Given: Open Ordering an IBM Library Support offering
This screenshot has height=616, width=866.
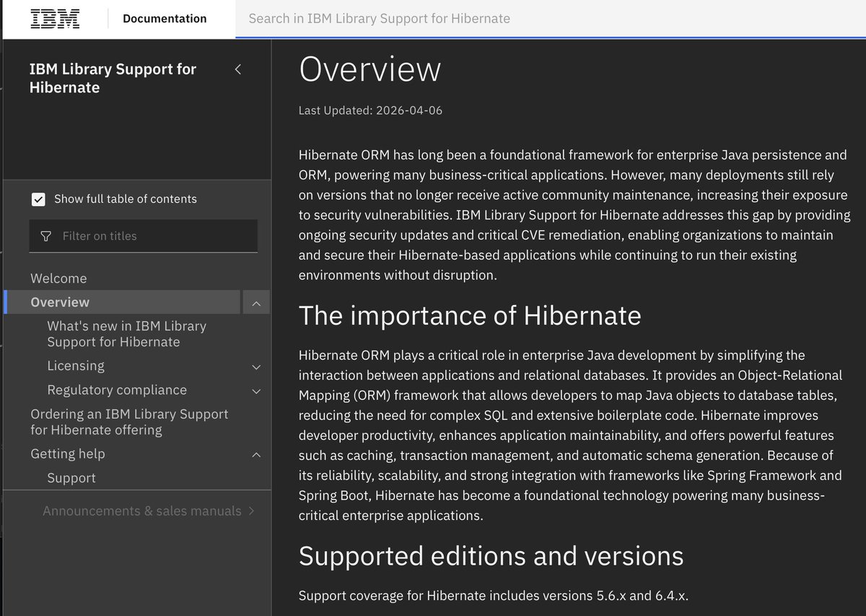Looking at the screenshot, I should [x=129, y=422].
